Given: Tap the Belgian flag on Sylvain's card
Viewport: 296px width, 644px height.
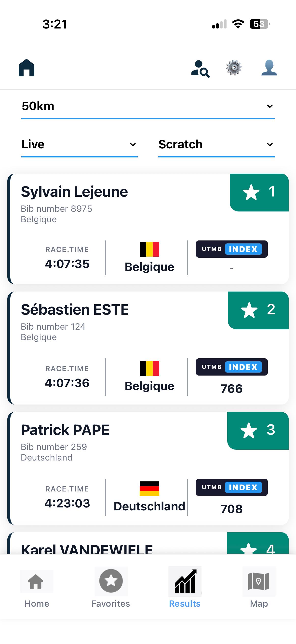Looking at the screenshot, I should point(149,249).
